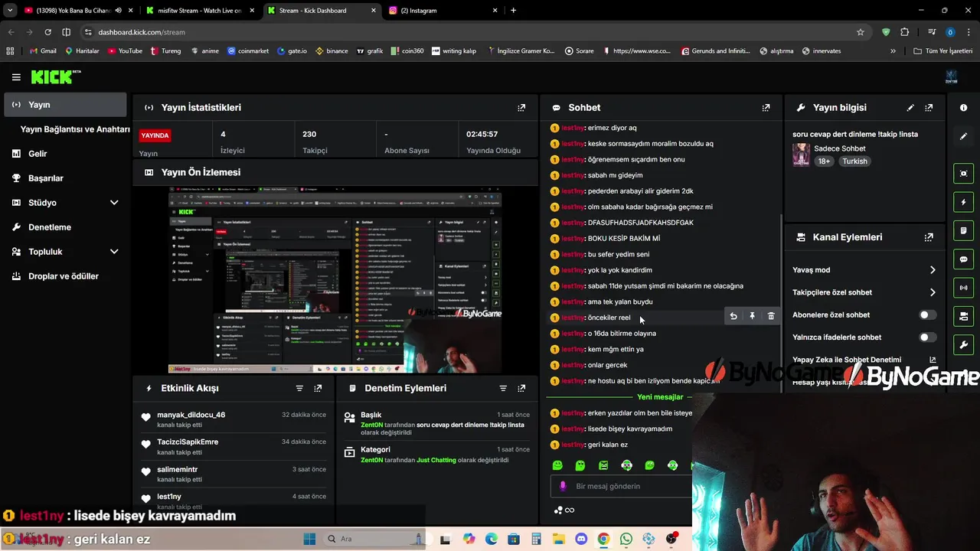Viewport: 980px width, 551px height.
Task: Toggle Abonelere özel sohbet switch
Action: point(926,315)
